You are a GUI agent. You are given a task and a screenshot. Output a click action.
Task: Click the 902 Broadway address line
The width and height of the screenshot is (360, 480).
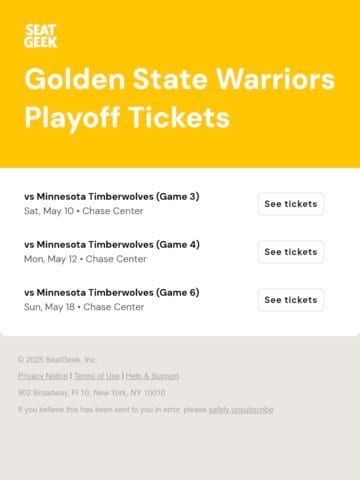tap(92, 393)
